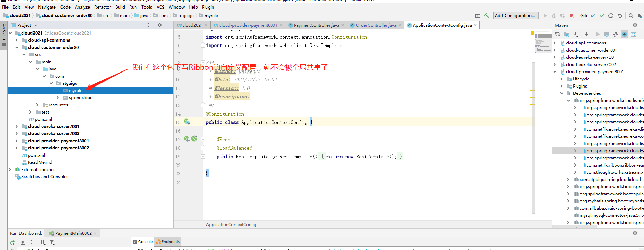
Task: Expand the springcloud package node
Action: point(58,97)
